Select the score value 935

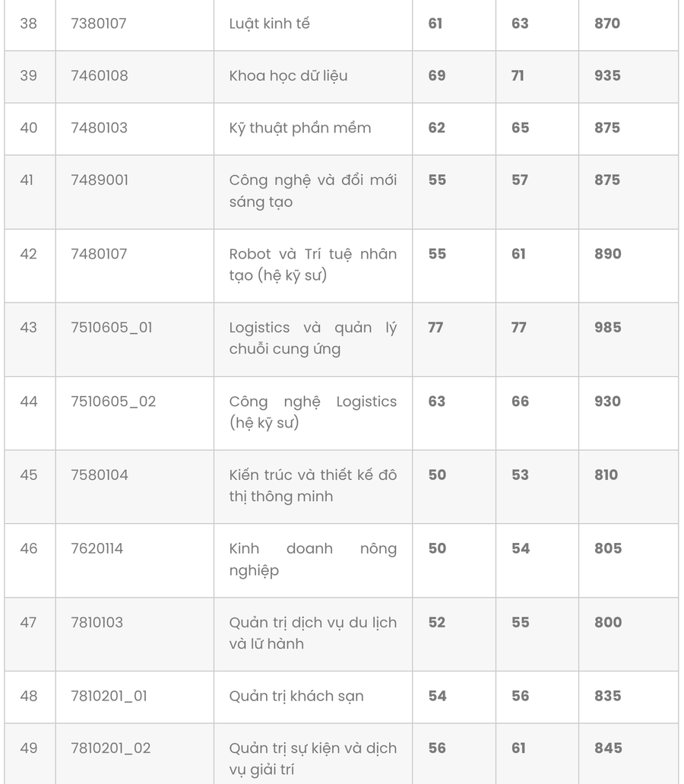click(x=607, y=76)
